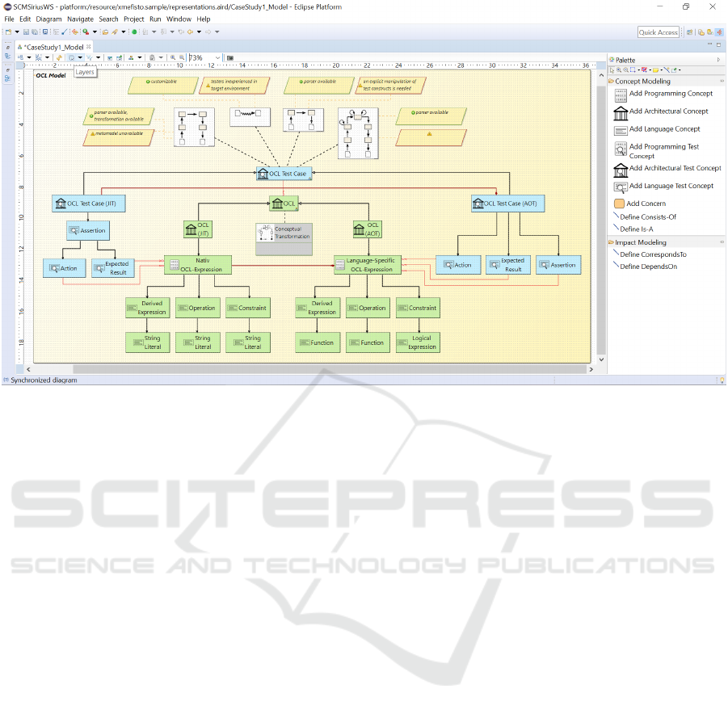Open the Diagram menu
Image resolution: width=728 pixels, height=714 pixels.
[x=48, y=19]
